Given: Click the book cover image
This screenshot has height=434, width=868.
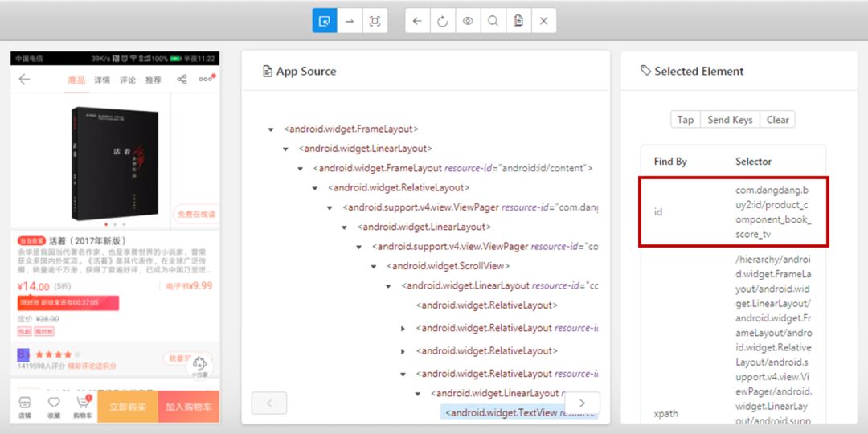Looking at the screenshot, I should [115, 163].
